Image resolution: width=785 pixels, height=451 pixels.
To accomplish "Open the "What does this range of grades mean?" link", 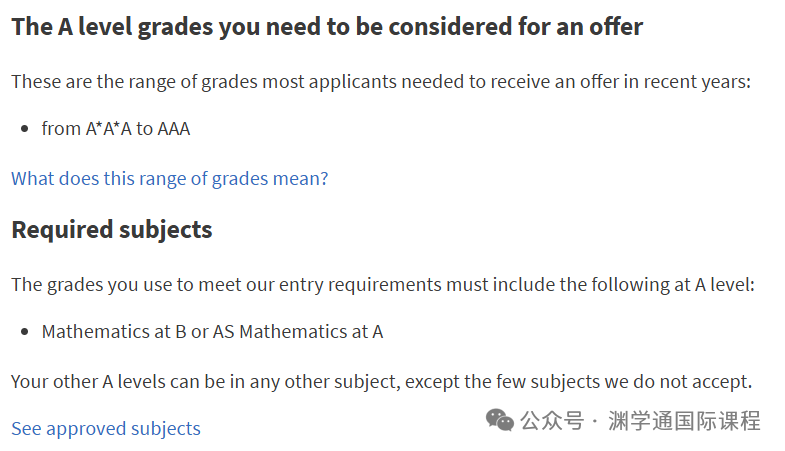I will pyautogui.click(x=169, y=179).
